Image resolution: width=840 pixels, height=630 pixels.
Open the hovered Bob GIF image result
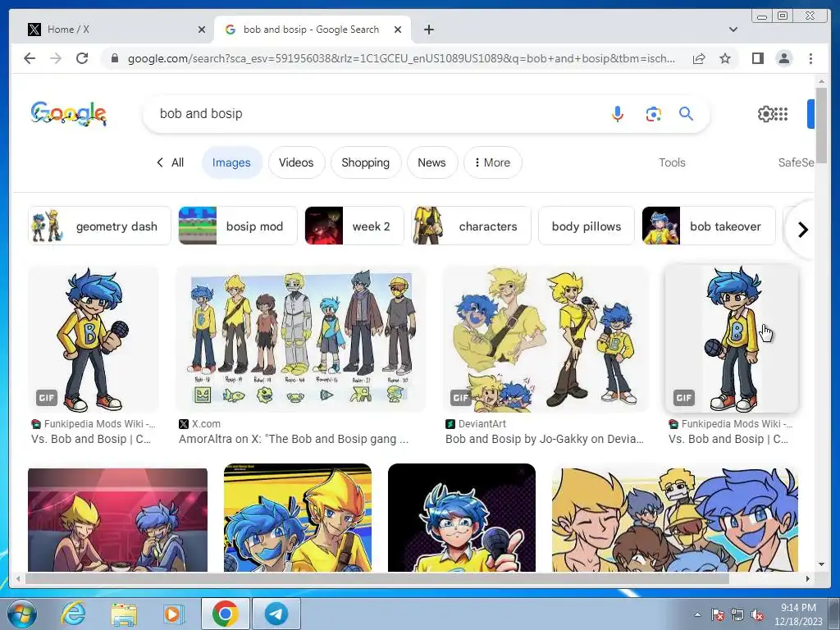(731, 339)
